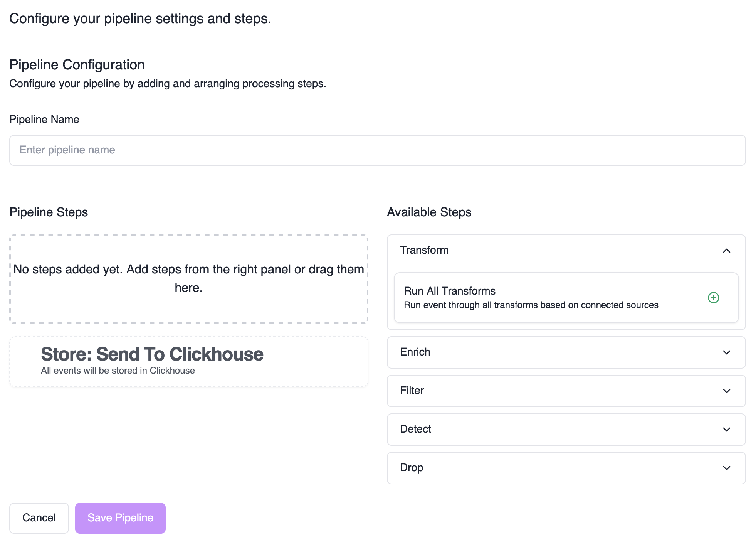756x546 pixels.
Task: Expand the Detect steps section
Action: tap(415, 429)
